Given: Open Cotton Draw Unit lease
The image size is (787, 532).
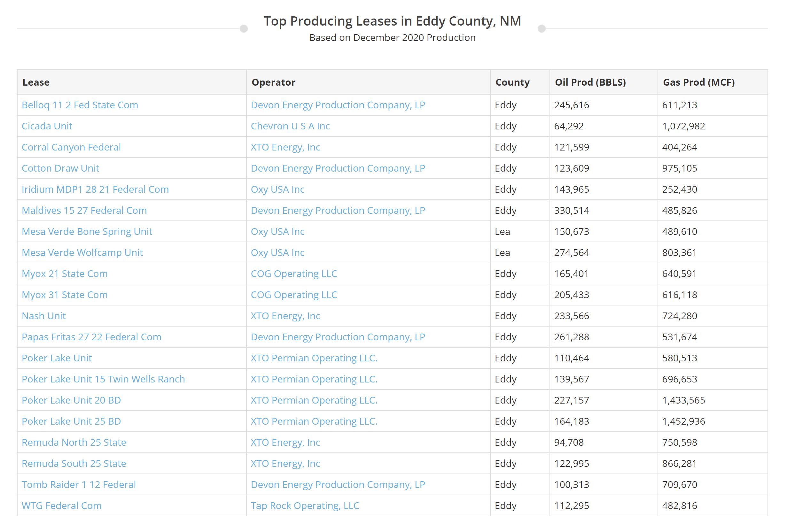Looking at the screenshot, I should (x=60, y=168).
